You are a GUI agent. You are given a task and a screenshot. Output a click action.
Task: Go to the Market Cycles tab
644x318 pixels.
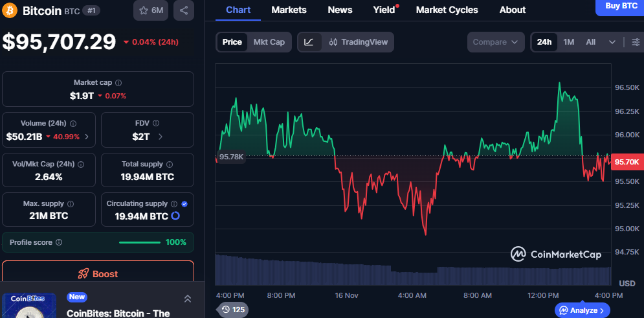coord(447,10)
